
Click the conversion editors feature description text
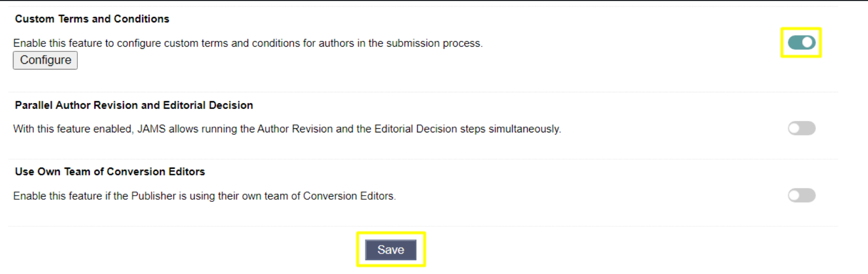point(204,196)
